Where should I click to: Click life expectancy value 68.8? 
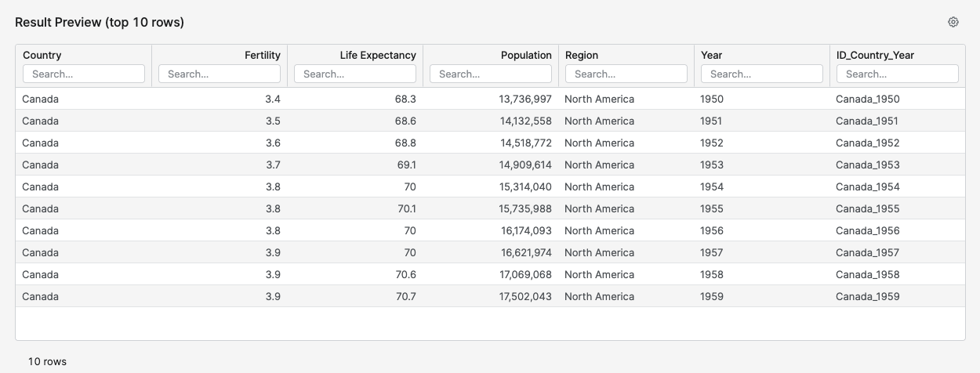coord(405,143)
